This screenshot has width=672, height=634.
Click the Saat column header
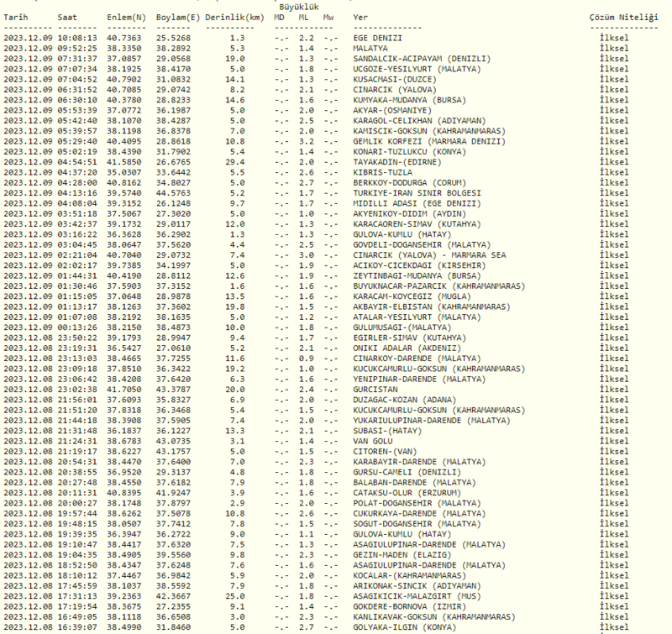(67, 17)
